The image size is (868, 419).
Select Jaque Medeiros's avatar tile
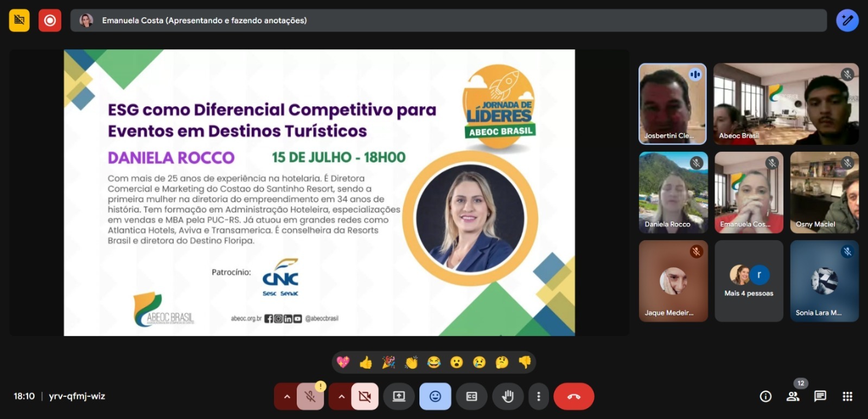[x=673, y=281]
